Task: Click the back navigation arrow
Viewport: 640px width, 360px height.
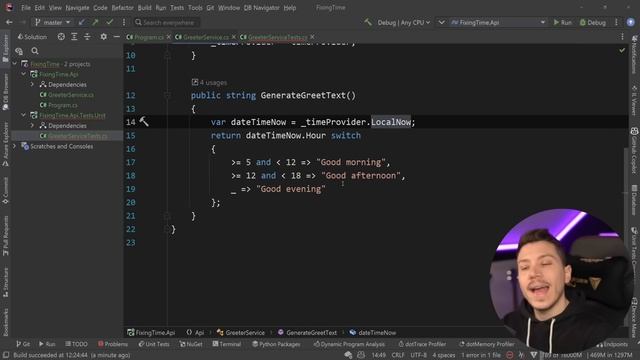Action: pos(9,22)
